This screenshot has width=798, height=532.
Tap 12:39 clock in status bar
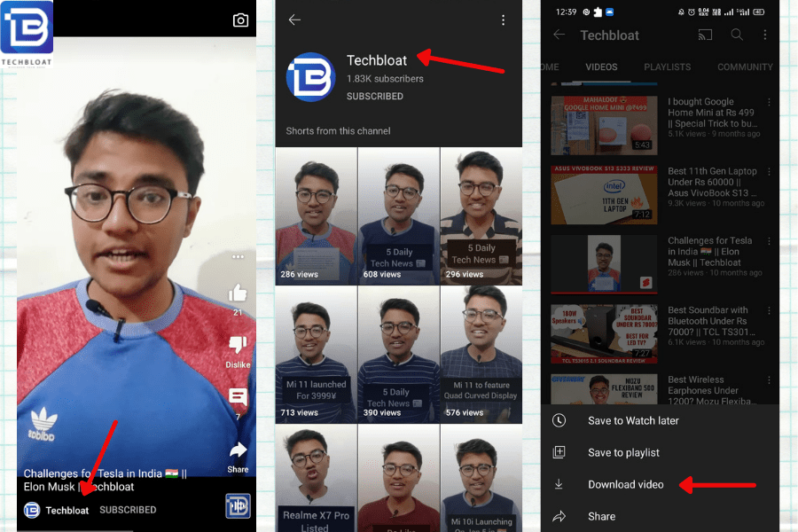566,12
